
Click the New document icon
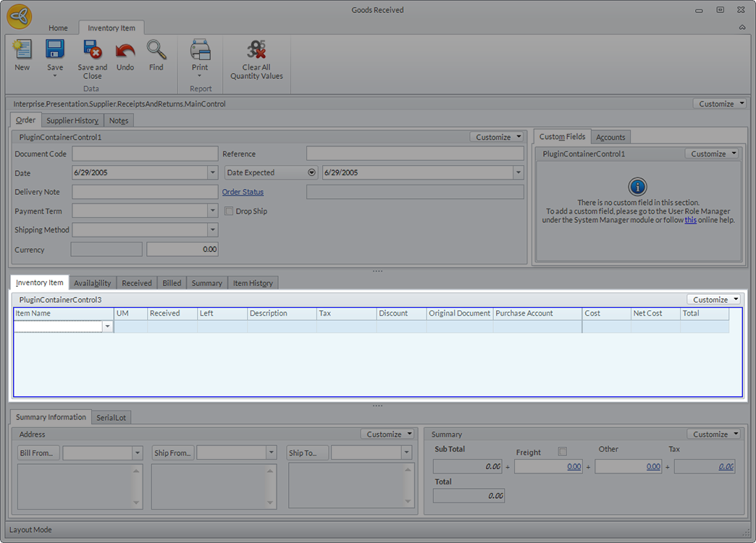[22, 50]
